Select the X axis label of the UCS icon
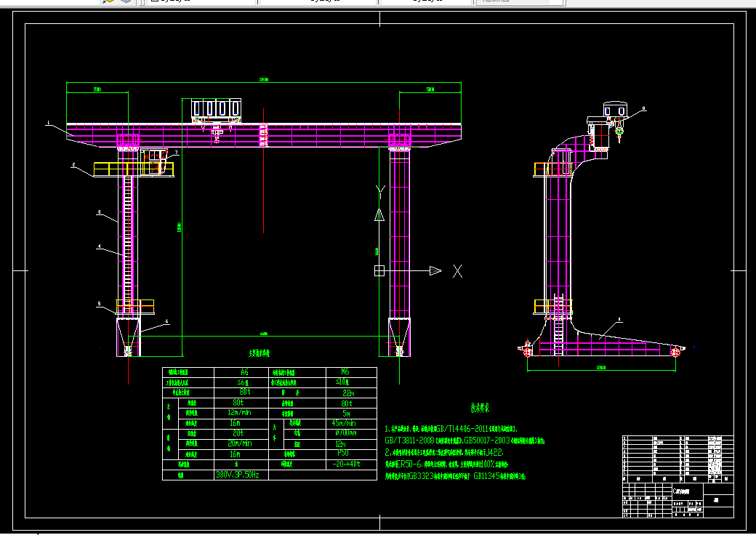 (457, 271)
